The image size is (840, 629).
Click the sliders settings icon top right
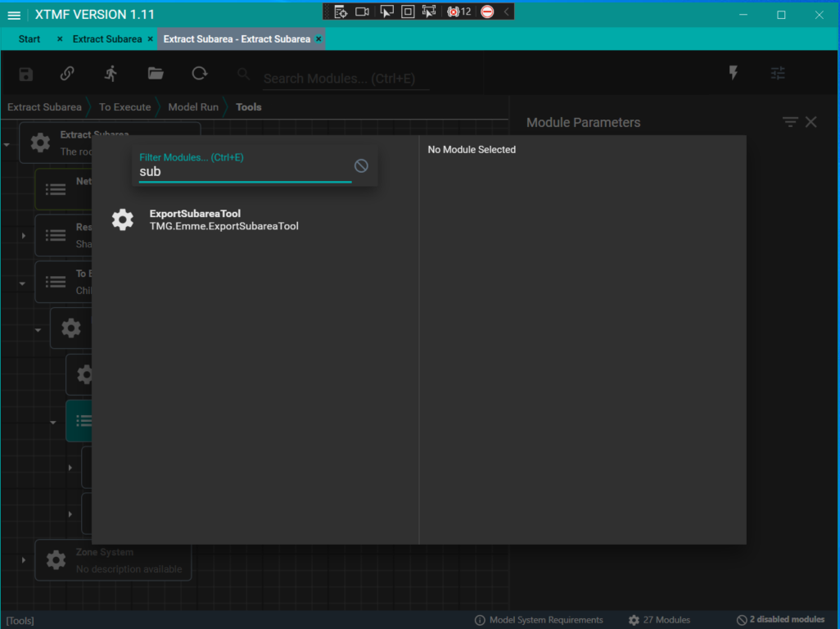coord(778,74)
